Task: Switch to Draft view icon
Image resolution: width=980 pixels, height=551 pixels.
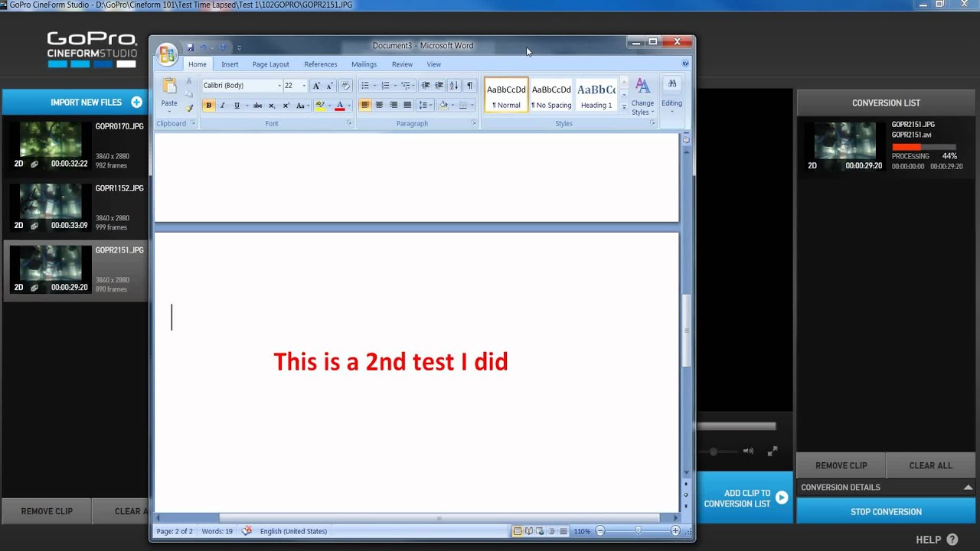Action: [563, 531]
